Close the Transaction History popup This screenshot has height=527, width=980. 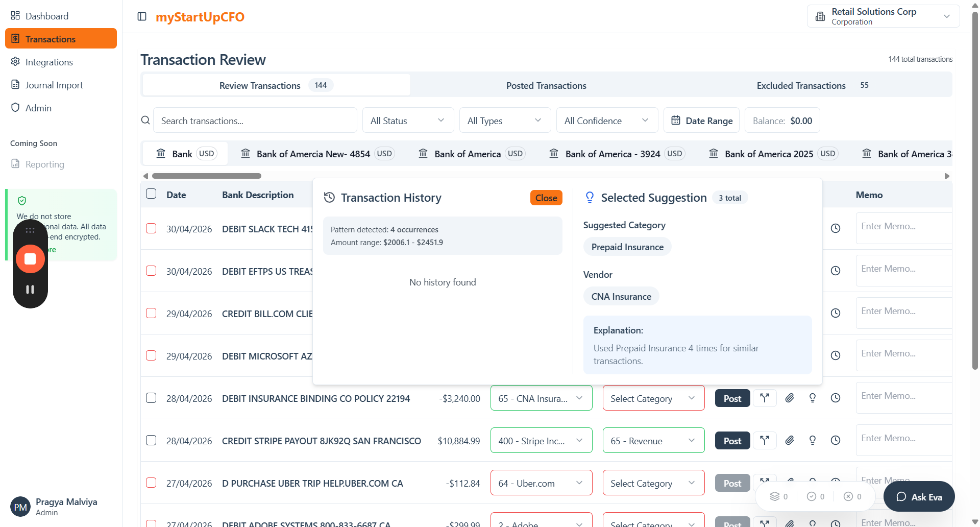546,198
